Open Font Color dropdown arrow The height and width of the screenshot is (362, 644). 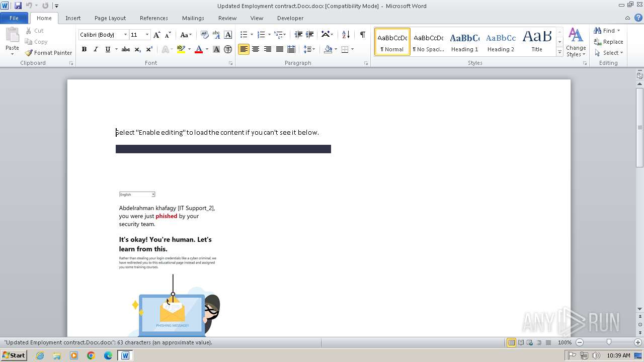[207, 49]
